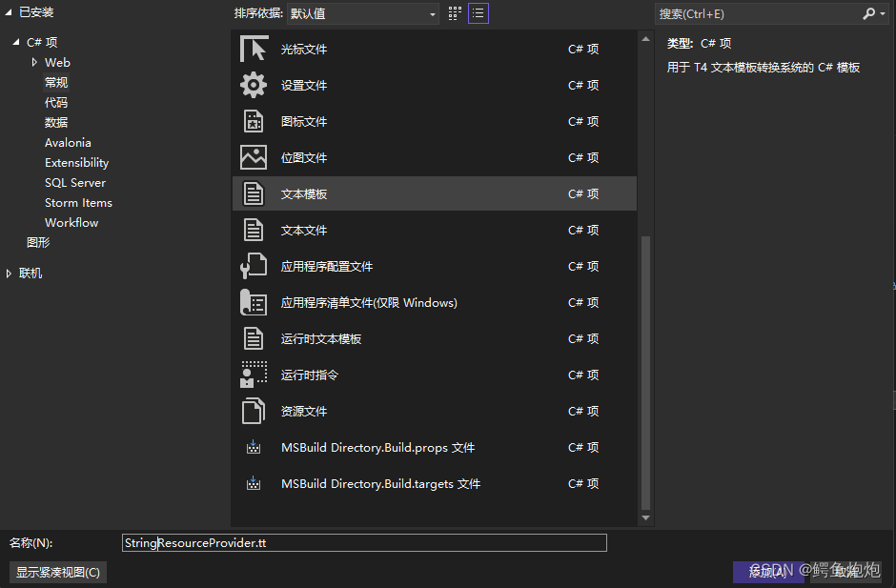Select the 光标文件 cursor file icon
Image resolution: width=896 pixels, height=588 pixels.
pos(253,48)
